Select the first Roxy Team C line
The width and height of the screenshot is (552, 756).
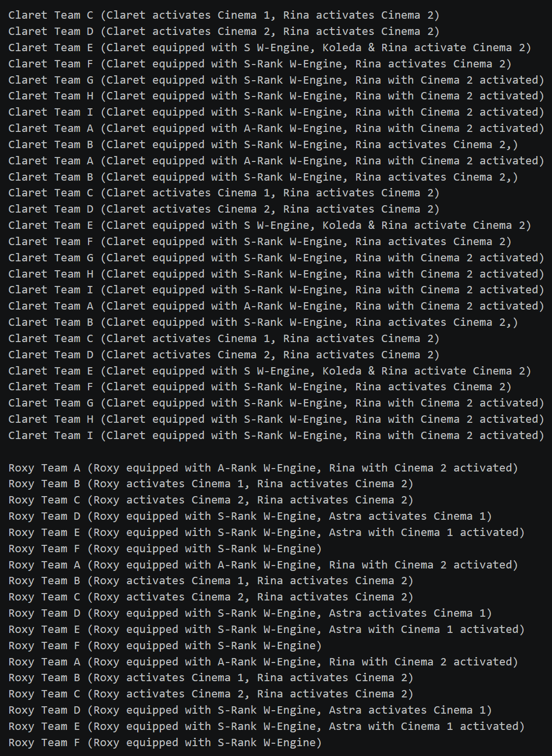pyautogui.click(x=211, y=500)
